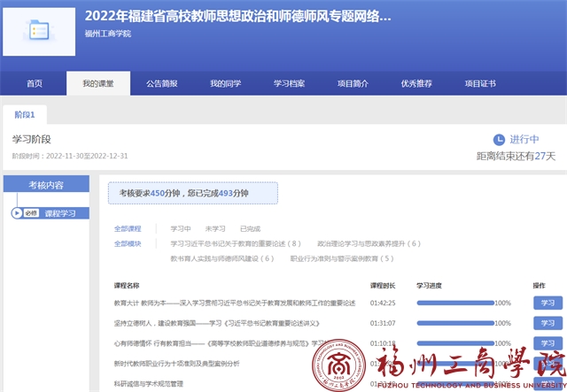Click the 操作 column header
The image size is (567, 392).
tap(540, 286)
